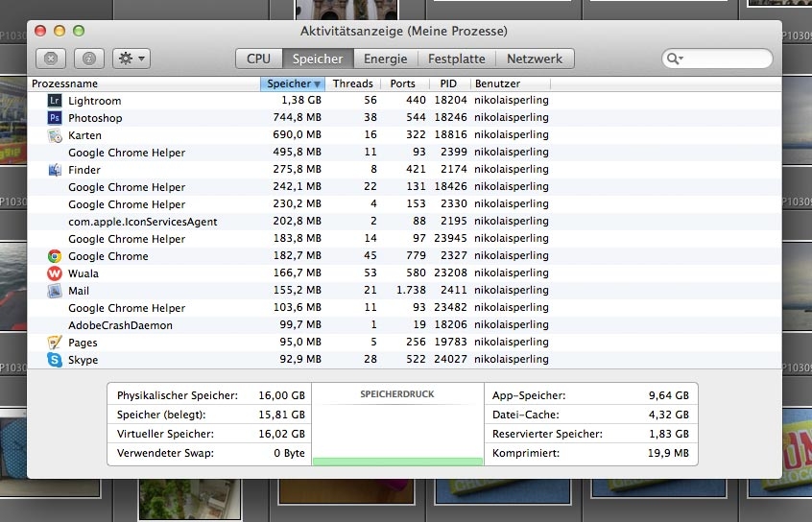Click Mail's 1.738 ports value

coord(411,290)
